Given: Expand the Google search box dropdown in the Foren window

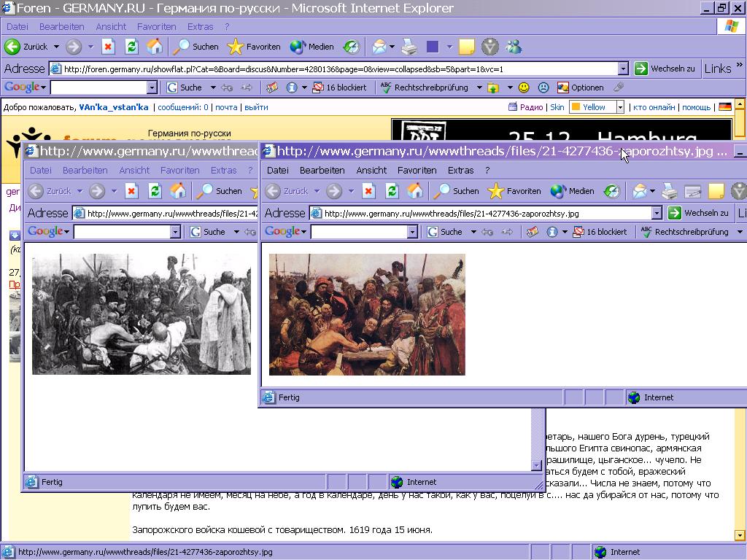Looking at the screenshot, I should click(152, 87).
